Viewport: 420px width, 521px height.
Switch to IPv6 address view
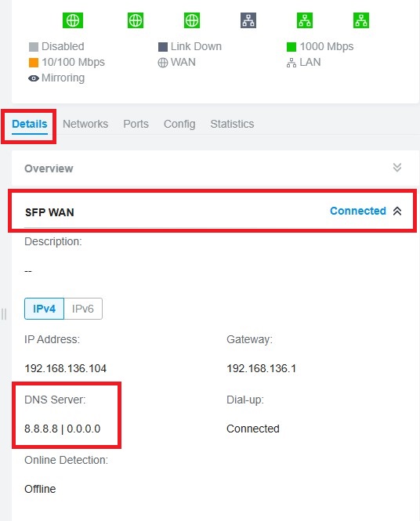click(83, 309)
